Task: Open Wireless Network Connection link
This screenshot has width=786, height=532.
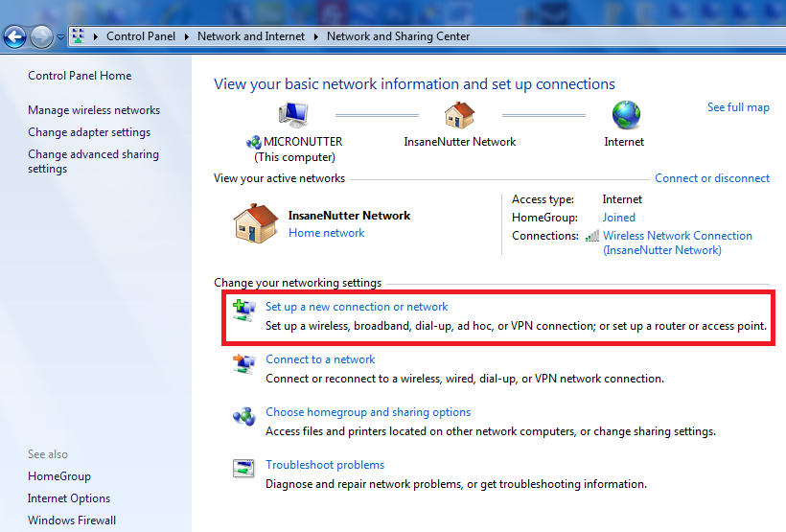Action: [678, 243]
